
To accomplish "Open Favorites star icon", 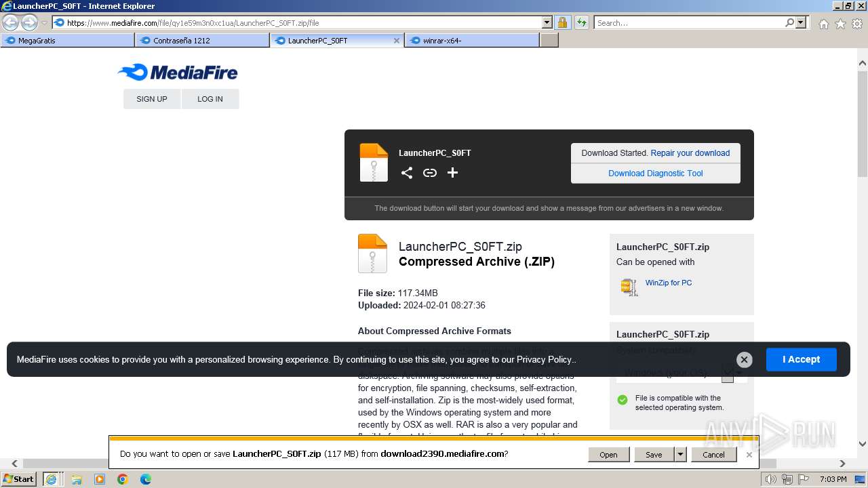I will pos(840,24).
